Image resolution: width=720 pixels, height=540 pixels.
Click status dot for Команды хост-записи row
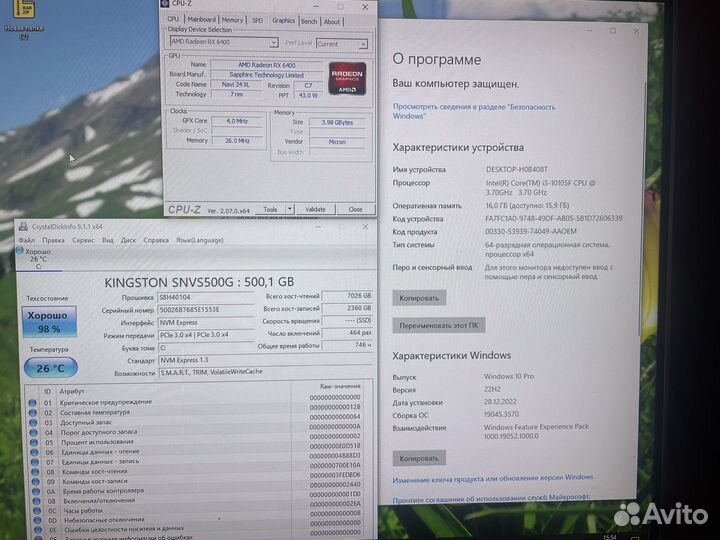36,482
